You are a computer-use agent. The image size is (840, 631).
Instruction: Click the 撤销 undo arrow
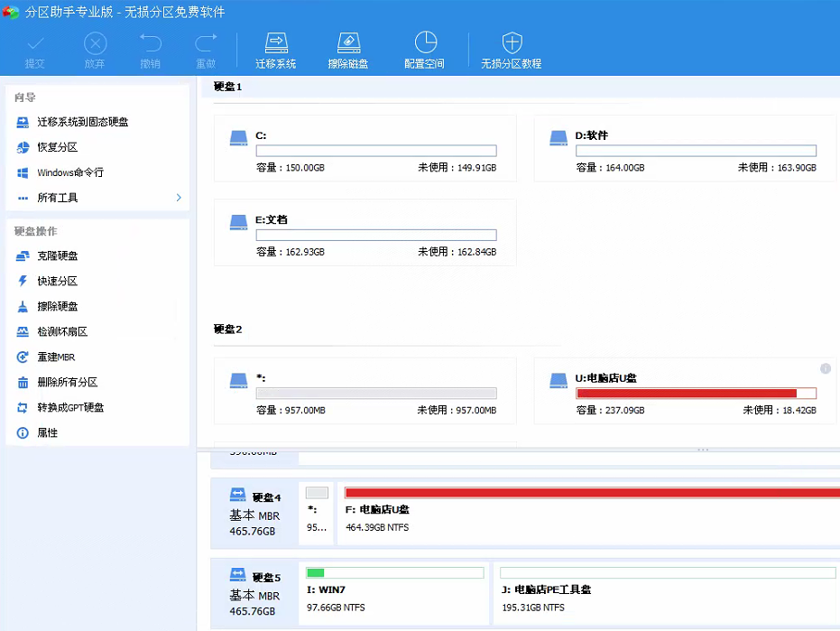click(151, 42)
